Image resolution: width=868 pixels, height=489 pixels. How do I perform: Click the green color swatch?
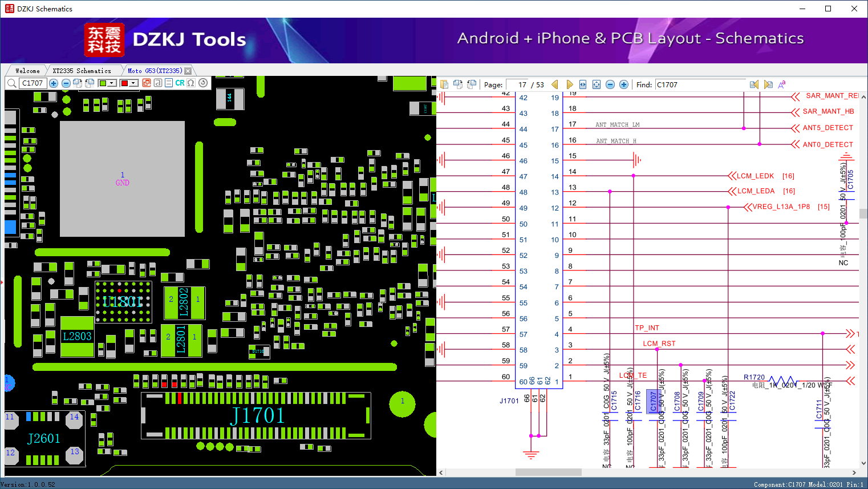(103, 83)
